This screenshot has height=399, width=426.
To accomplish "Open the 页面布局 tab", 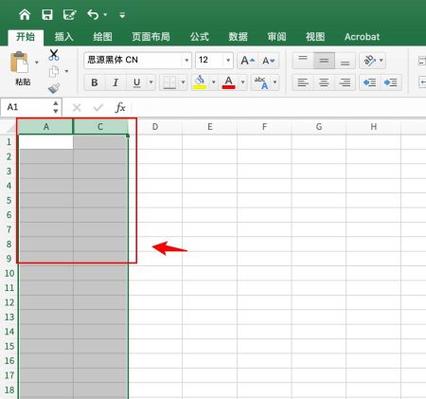I will [151, 37].
